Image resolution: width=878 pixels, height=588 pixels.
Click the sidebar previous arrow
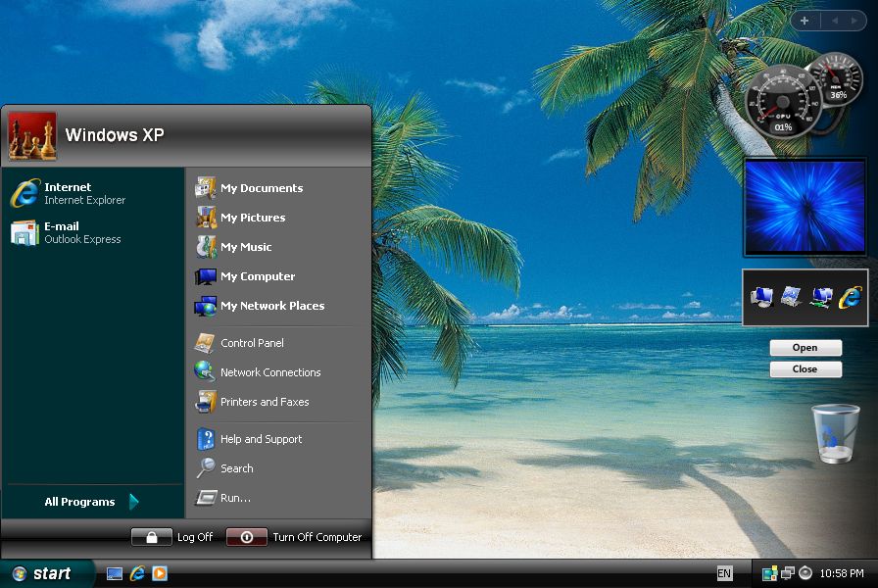pos(834,21)
